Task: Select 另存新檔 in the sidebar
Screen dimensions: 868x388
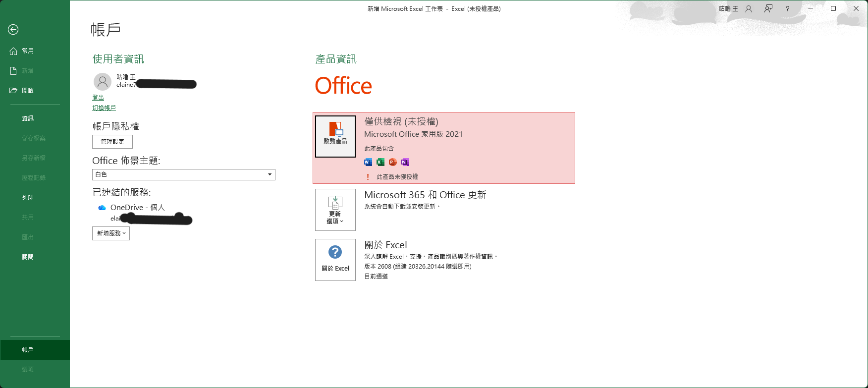Action: (35, 158)
